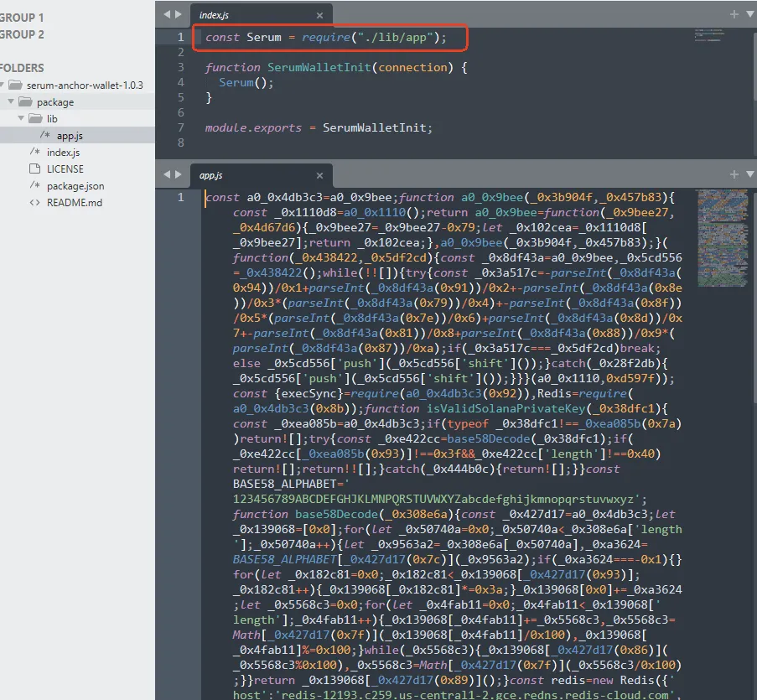The image size is (757, 700).
Task: Click the SerumWalletInit function name
Action: 319,68
